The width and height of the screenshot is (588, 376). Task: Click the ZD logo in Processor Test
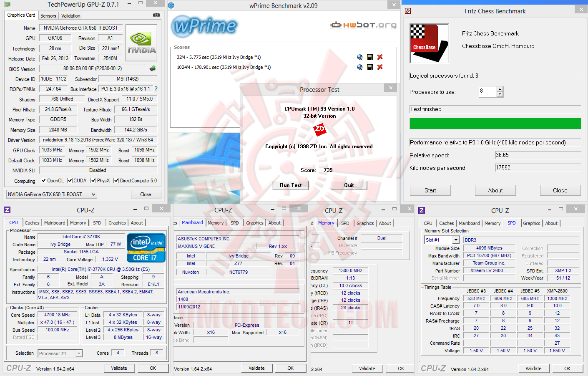319,129
